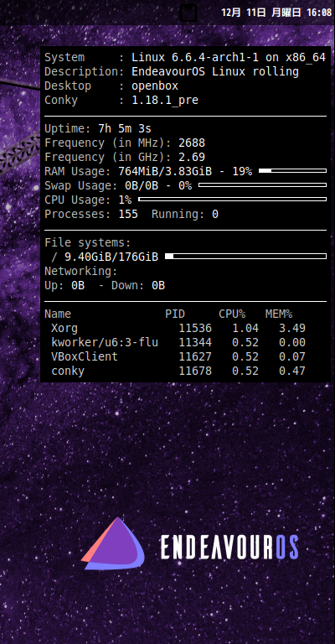Select the kworker/u6:3-flu process row
The image size is (335, 644).
pyautogui.click(x=178, y=342)
